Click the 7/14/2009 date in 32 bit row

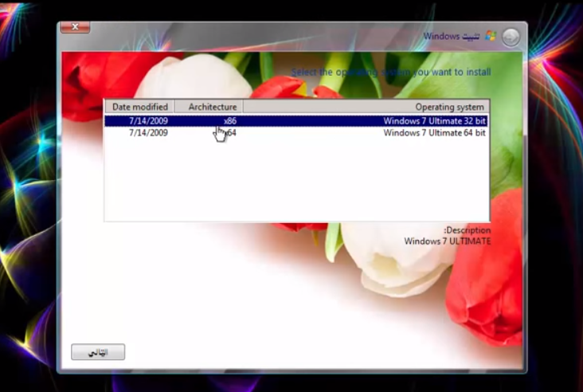(x=148, y=121)
